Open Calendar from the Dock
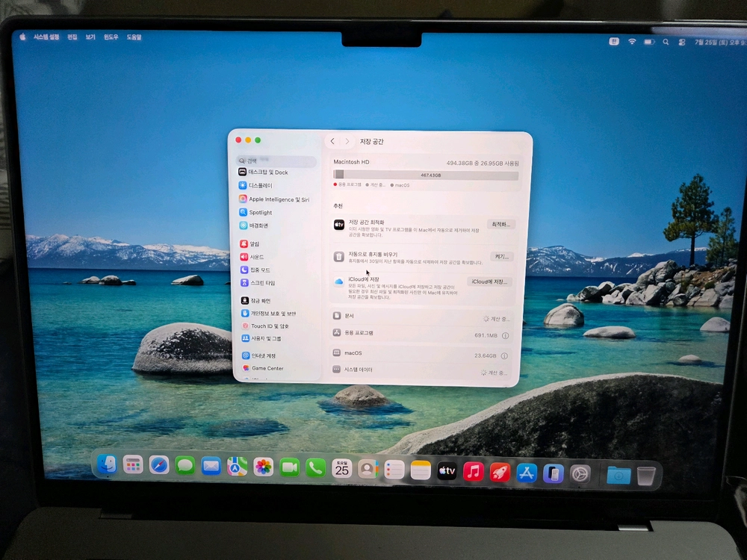 pyautogui.click(x=341, y=469)
